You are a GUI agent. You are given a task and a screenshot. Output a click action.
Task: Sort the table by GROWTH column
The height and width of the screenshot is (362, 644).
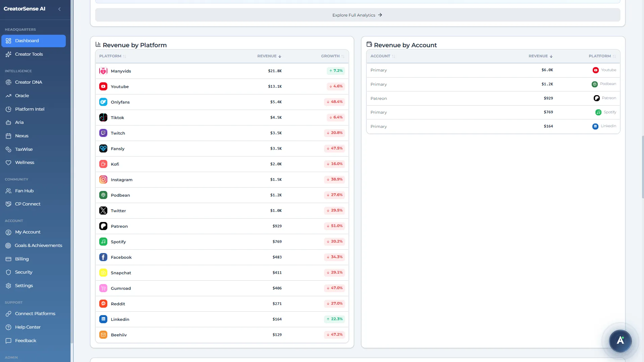(332, 56)
